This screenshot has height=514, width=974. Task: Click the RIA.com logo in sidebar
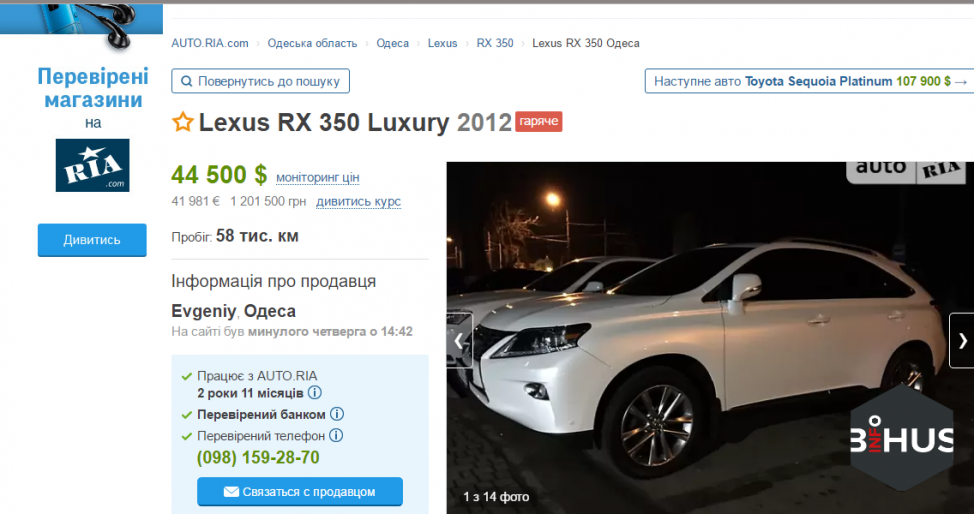[x=93, y=165]
